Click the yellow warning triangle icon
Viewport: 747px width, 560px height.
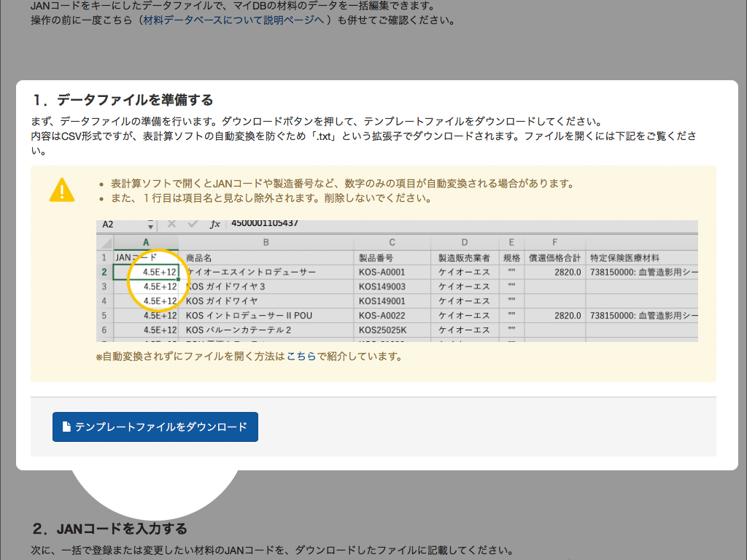pos(62,190)
